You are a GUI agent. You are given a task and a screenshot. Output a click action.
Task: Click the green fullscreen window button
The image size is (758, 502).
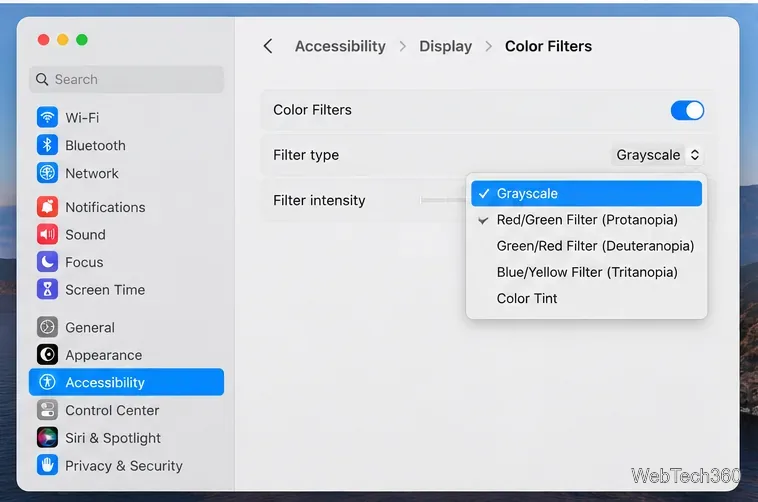pos(82,40)
